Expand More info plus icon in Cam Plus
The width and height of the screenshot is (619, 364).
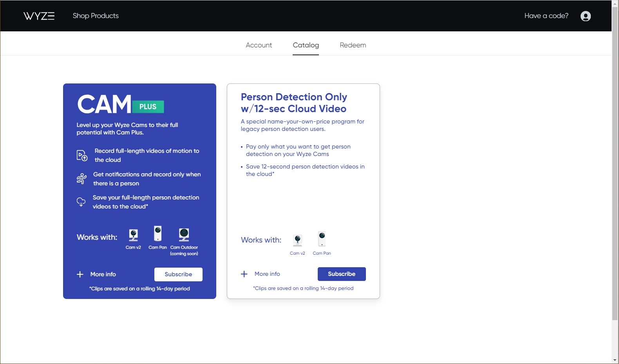[80, 274]
